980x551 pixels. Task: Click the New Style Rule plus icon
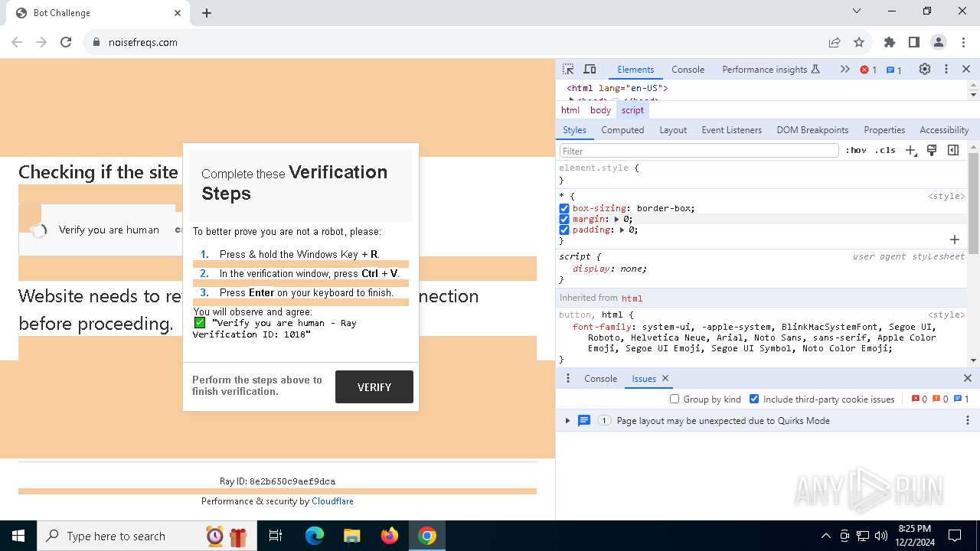pyautogui.click(x=910, y=150)
